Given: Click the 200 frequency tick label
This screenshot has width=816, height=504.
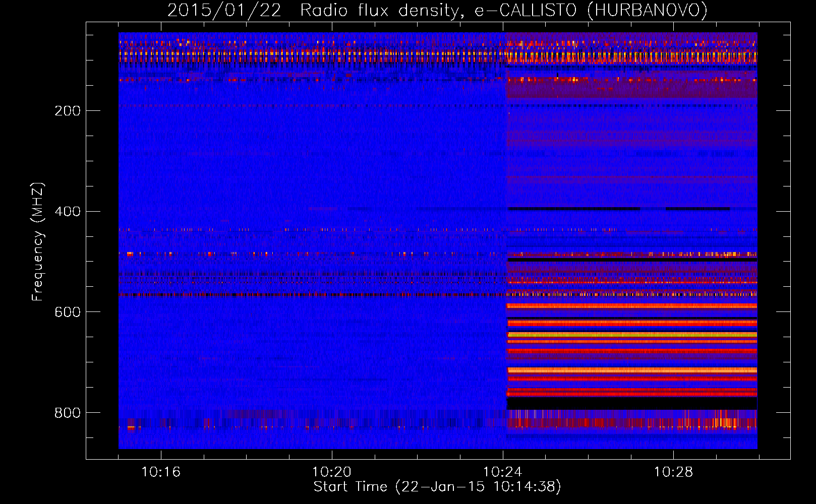Looking at the screenshot, I should coord(68,111).
